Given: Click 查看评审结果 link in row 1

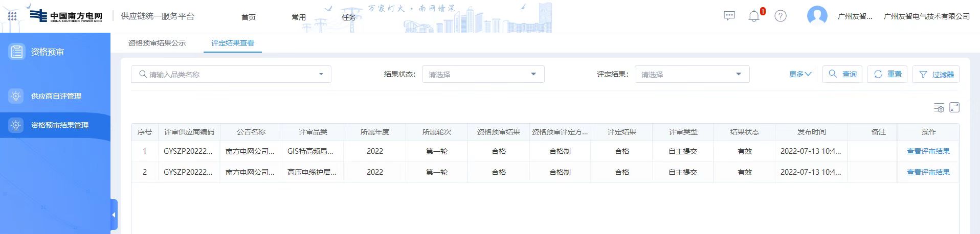Looking at the screenshot, I should click(928, 151).
